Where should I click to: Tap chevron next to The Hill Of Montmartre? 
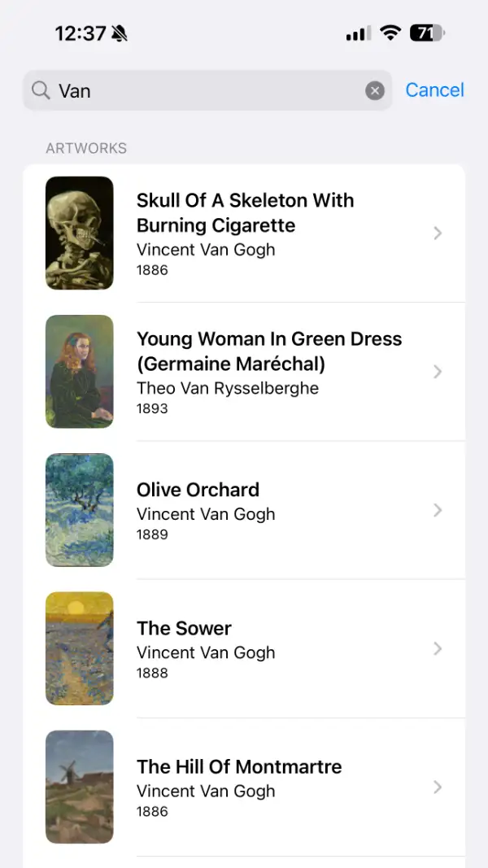(x=438, y=787)
